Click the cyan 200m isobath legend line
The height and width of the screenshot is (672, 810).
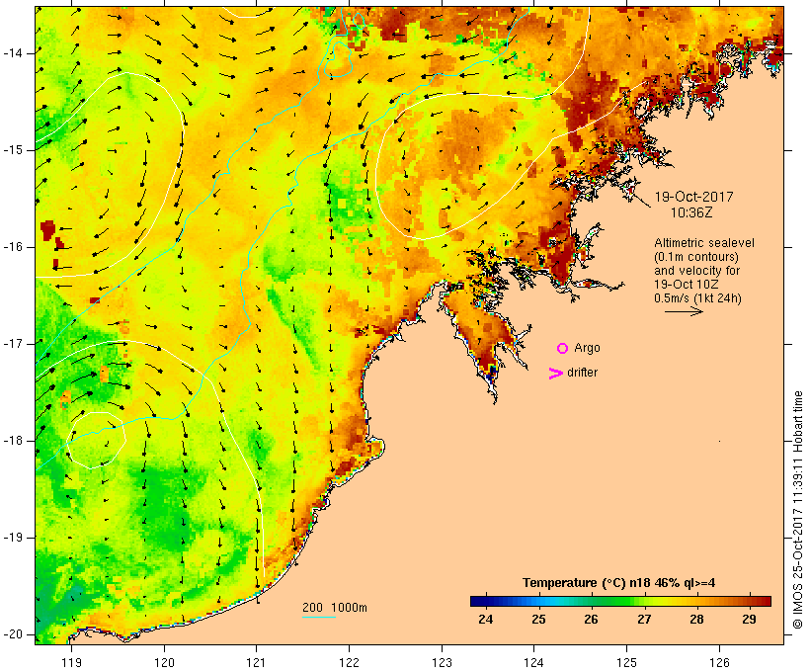coord(319,618)
